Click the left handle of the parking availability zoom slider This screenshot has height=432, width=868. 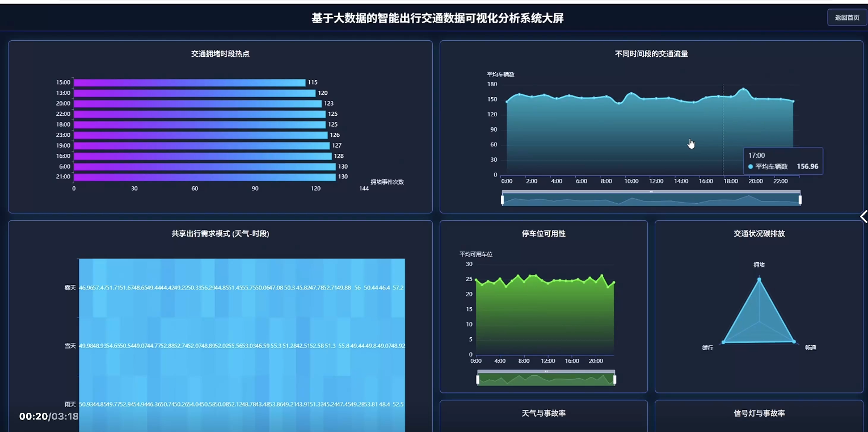478,379
